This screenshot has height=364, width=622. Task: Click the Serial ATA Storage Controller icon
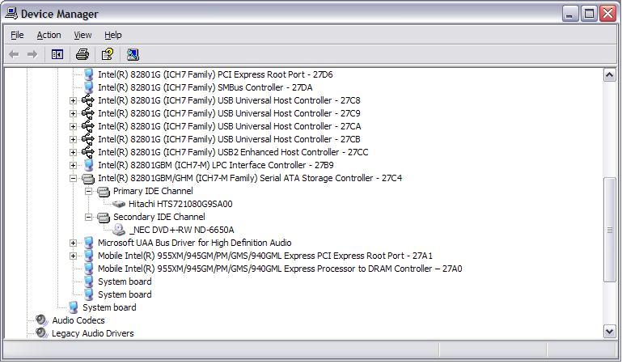(x=88, y=179)
